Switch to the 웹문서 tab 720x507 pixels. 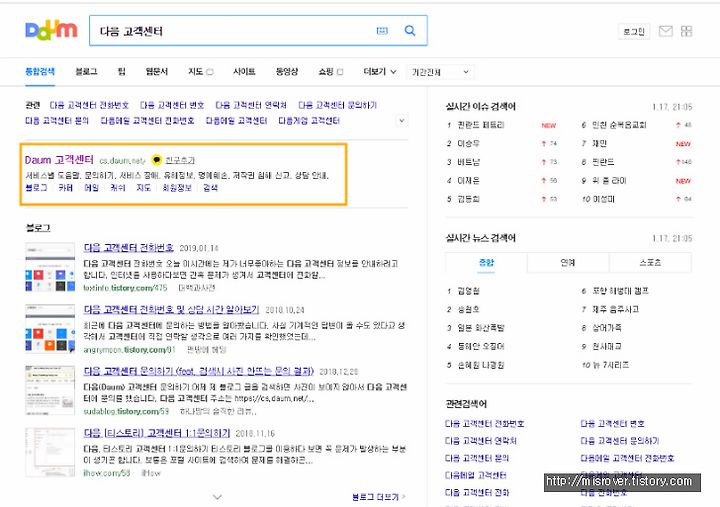tap(157, 72)
